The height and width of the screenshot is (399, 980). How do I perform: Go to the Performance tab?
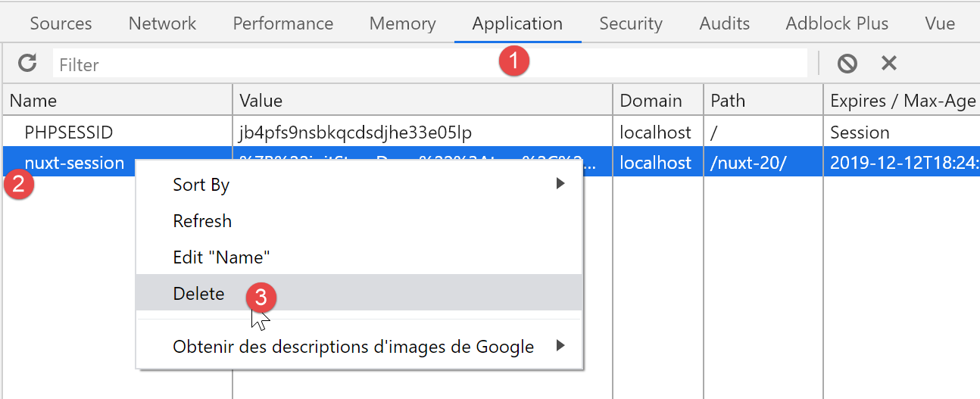[x=282, y=23]
